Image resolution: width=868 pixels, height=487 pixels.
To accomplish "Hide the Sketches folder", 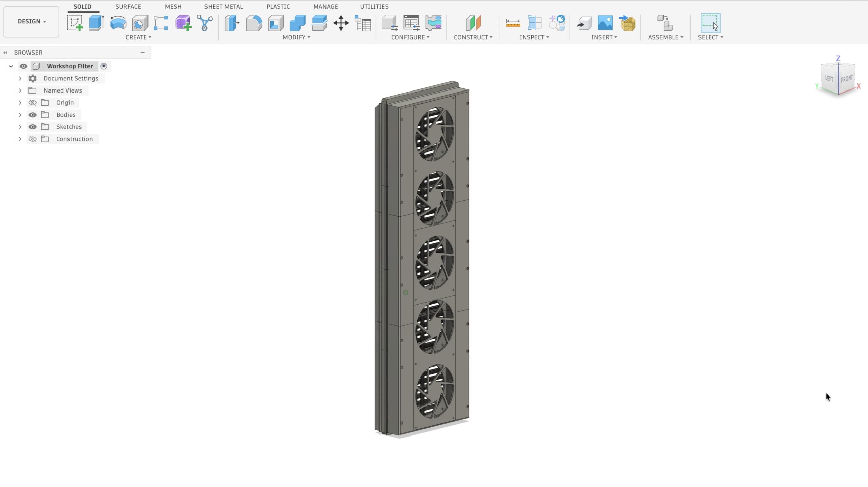I will tap(33, 127).
